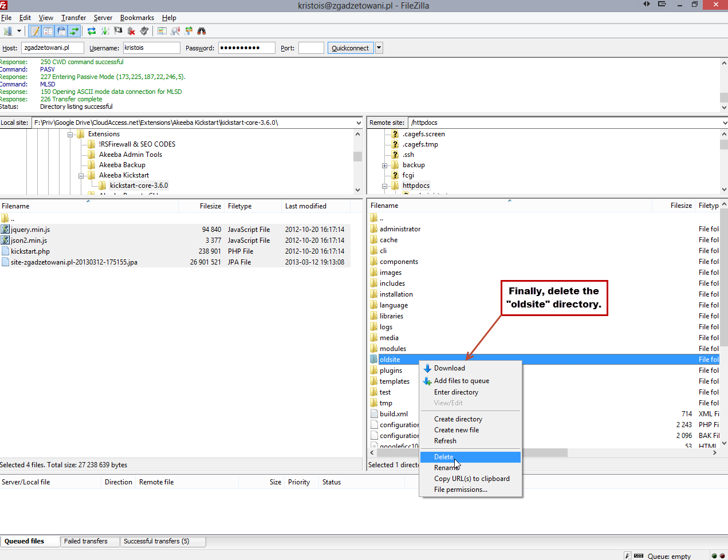The height and width of the screenshot is (560, 728).
Task: Select the templates folder row
Action: [543, 381]
